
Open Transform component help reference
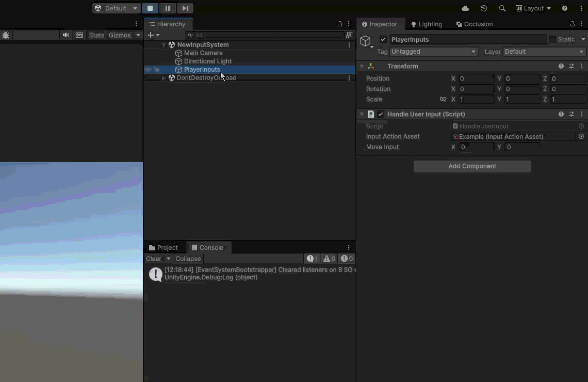(x=561, y=67)
